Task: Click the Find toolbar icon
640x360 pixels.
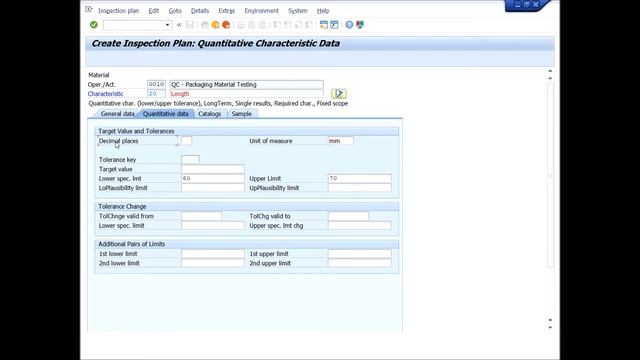Action: click(251, 25)
